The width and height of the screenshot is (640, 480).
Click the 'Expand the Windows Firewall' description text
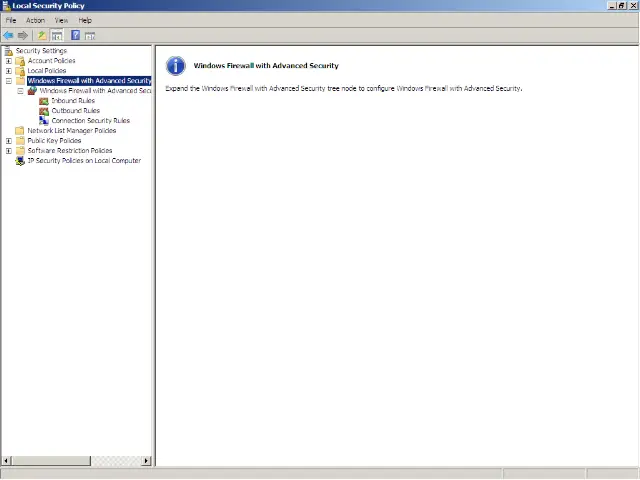[344, 89]
